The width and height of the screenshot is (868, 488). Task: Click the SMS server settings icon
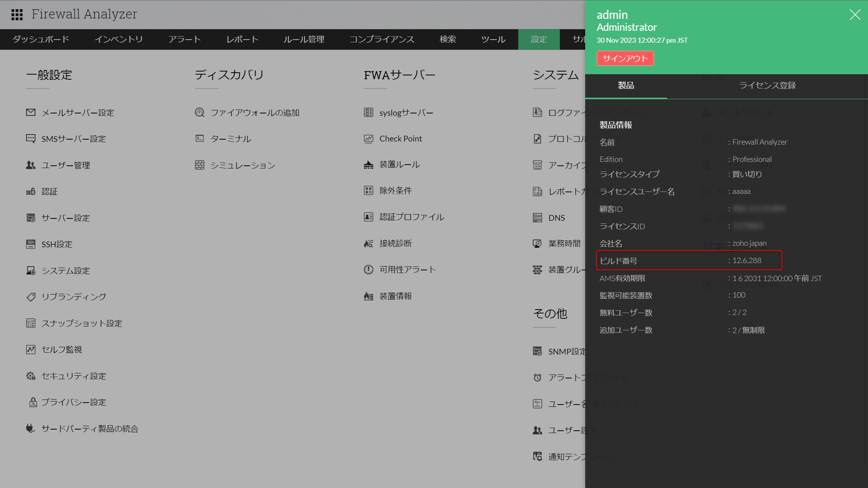tap(31, 138)
